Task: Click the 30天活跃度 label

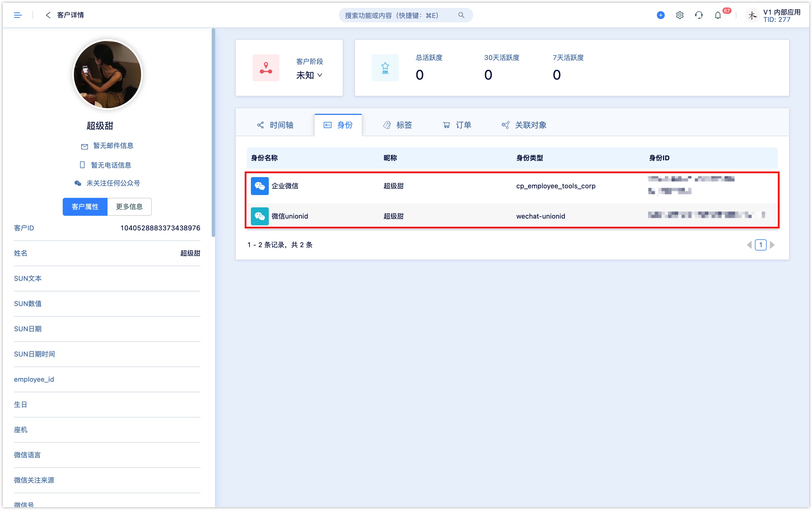Action: pyautogui.click(x=501, y=58)
